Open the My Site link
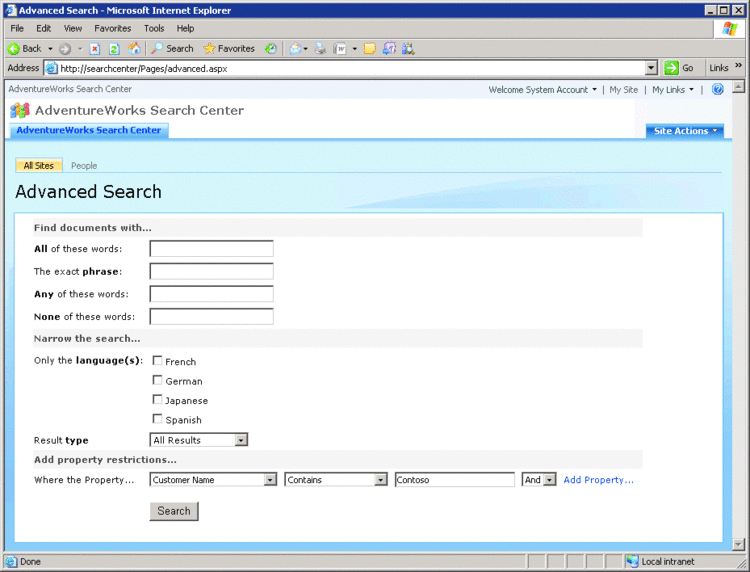 (x=623, y=89)
